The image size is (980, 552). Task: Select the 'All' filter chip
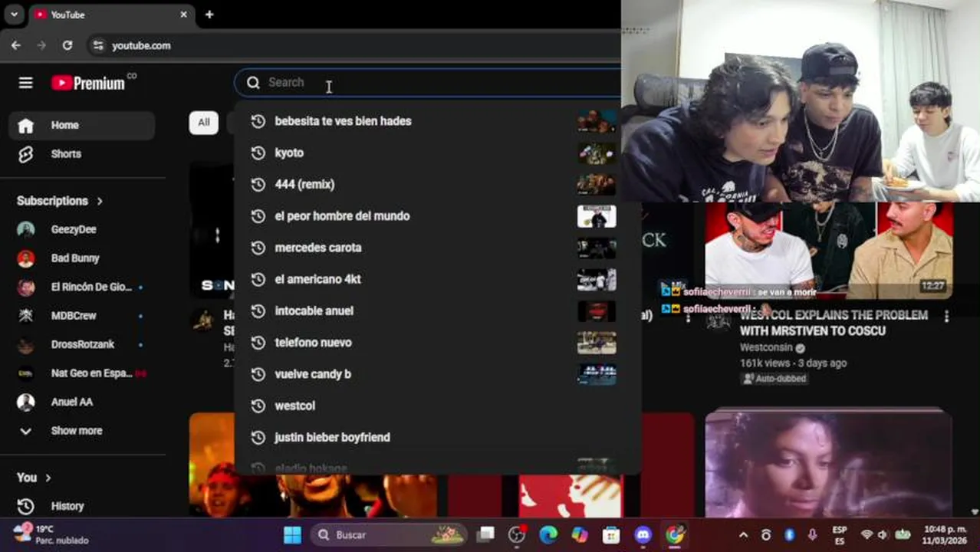coord(203,123)
